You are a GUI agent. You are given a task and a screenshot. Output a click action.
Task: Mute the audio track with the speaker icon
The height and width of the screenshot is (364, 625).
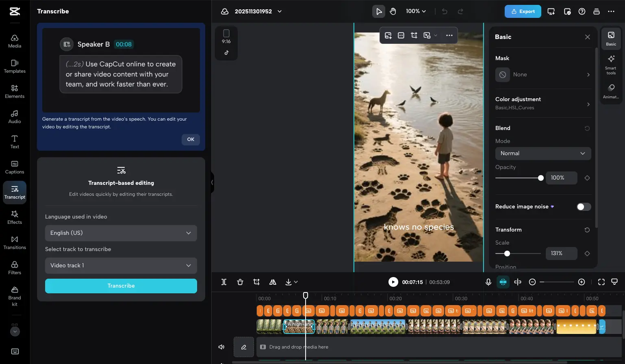(x=221, y=347)
